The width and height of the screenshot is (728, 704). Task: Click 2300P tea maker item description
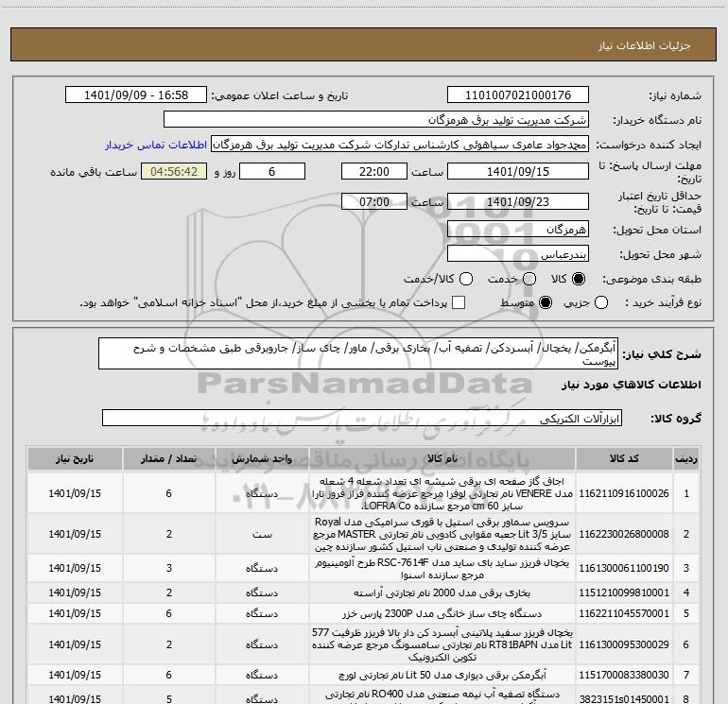(x=442, y=613)
